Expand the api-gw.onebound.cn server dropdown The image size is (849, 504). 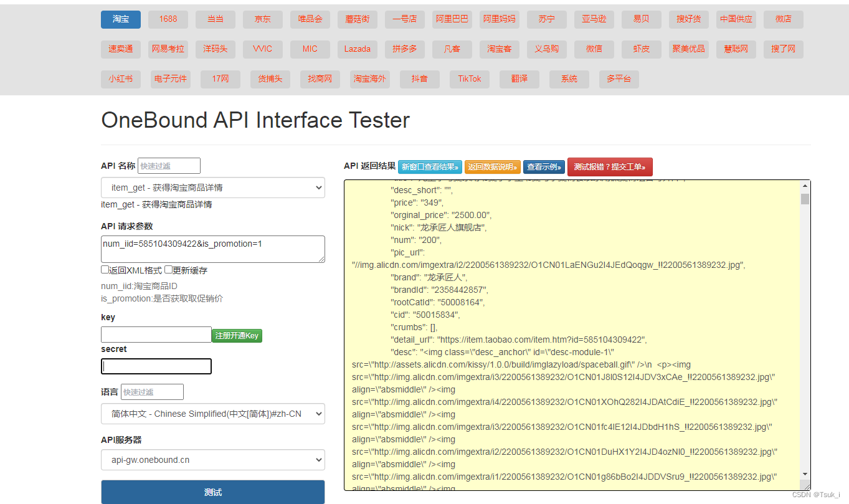pyautogui.click(x=213, y=460)
